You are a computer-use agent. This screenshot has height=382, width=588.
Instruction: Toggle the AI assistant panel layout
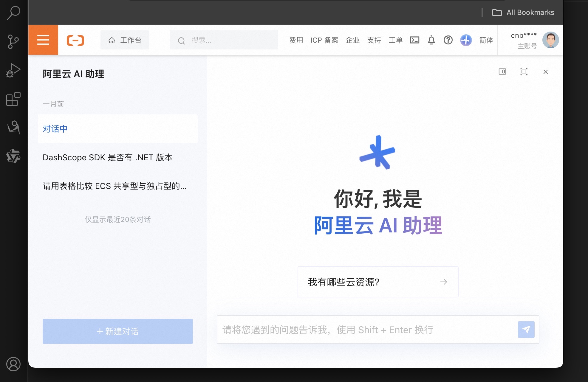tap(503, 72)
